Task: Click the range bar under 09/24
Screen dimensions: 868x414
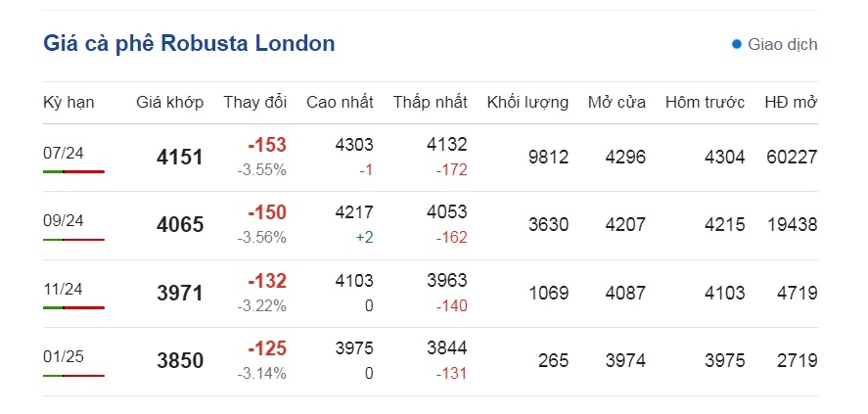Action: point(73,240)
